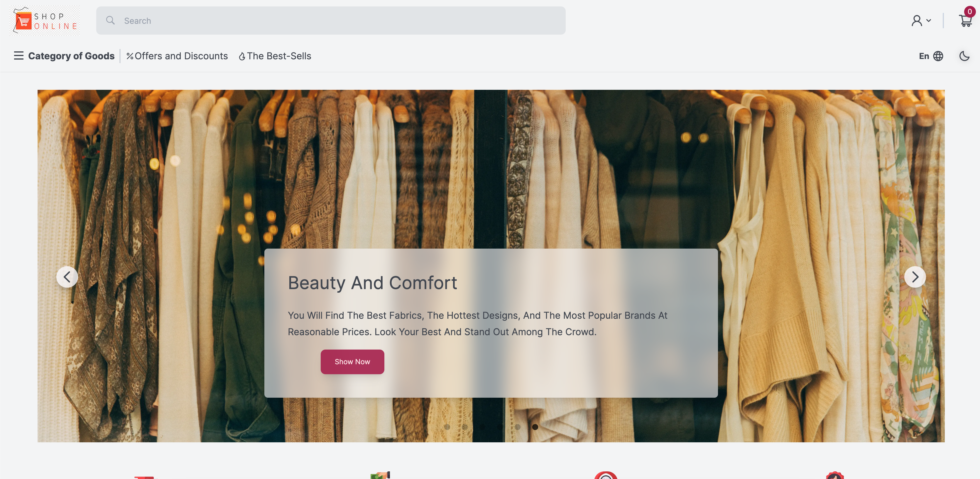Go to previous carousel slide

(x=67, y=276)
